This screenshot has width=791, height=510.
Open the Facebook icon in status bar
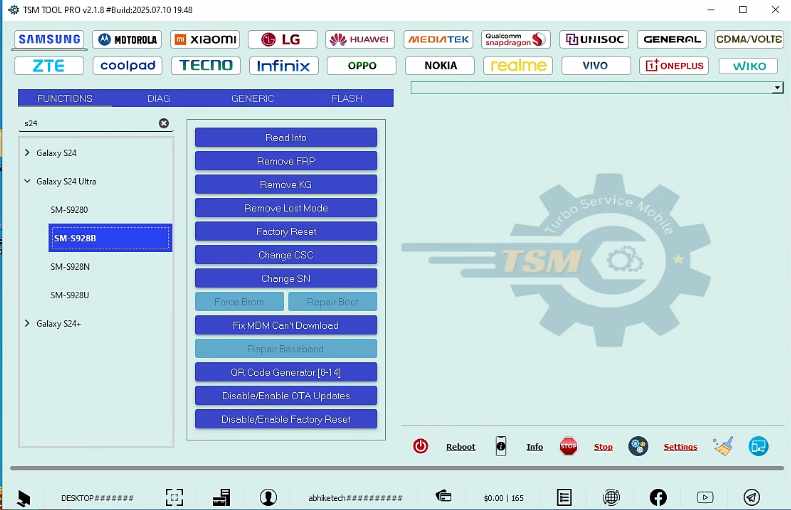[658, 497]
